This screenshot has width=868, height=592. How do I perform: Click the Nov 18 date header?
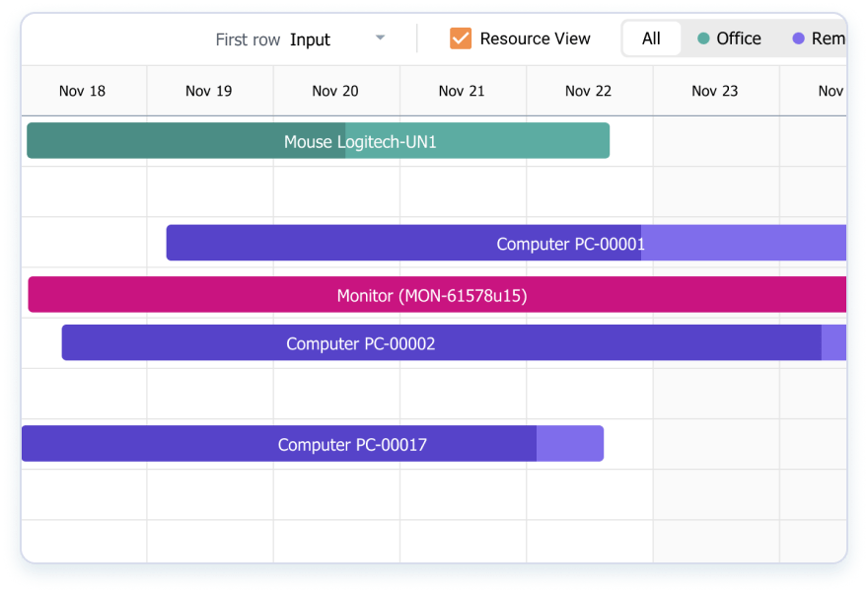click(83, 91)
